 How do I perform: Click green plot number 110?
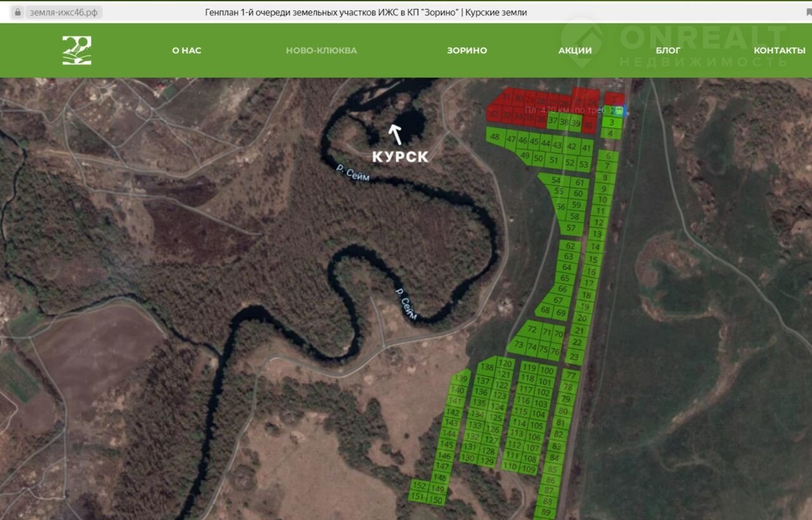[x=510, y=466]
